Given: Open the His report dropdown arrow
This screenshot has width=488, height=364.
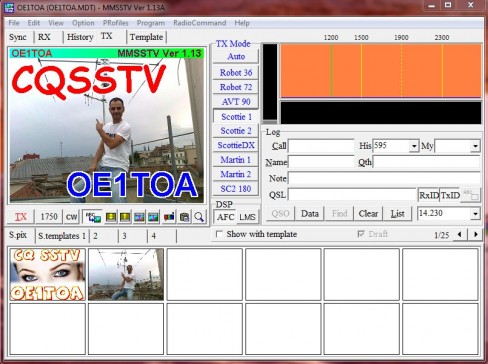Looking at the screenshot, I should point(414,146).
